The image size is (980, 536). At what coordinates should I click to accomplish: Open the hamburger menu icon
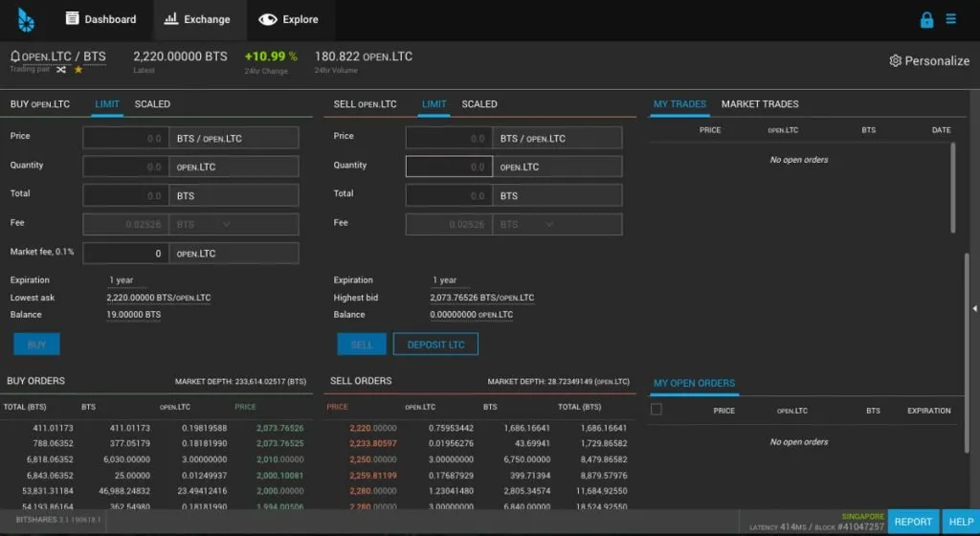tap(950, 19)
